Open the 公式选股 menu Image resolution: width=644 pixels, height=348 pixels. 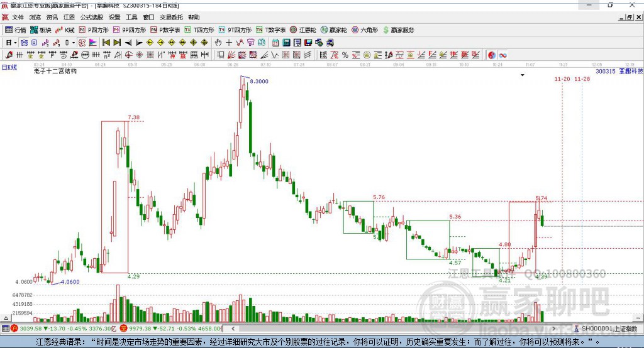click(92, 17)
